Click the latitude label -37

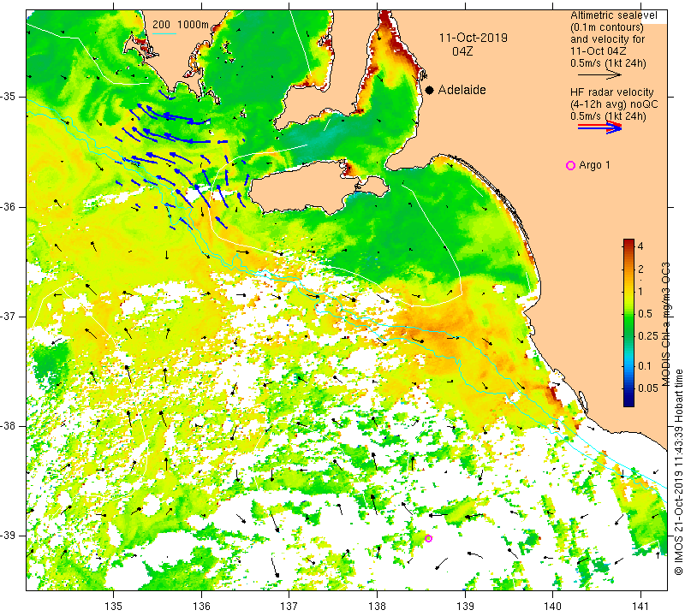8,316
